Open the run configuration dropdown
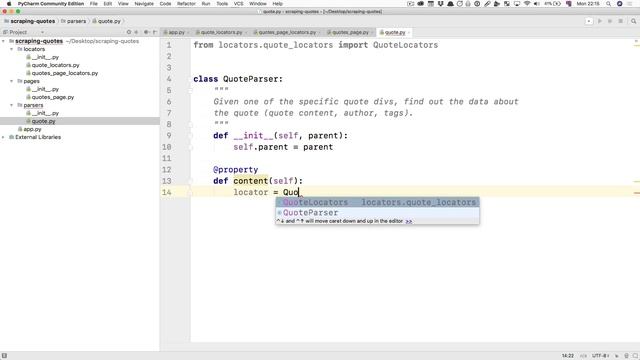This screenshot has width=640, height=360. coord(589,21)
